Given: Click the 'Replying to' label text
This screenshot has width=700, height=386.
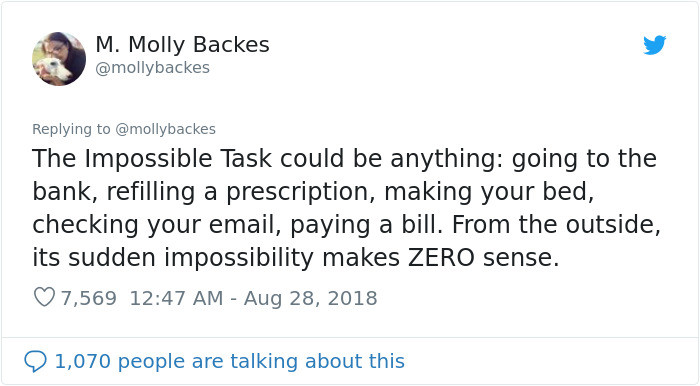Looking at the screenshot, I should pos(71,129).
